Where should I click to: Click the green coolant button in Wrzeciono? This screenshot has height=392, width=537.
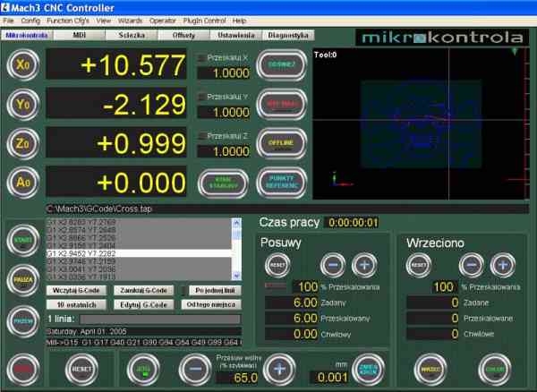pos(495,370)
